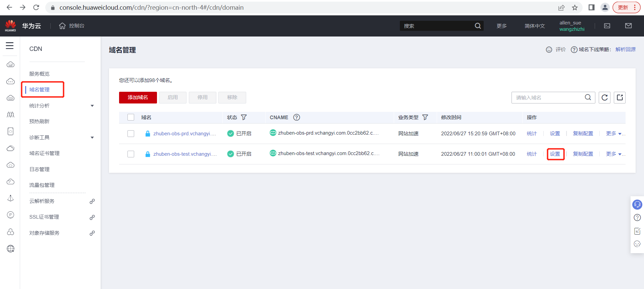Click 设置 for zhuben-obs-test row
The height and width of the screenshot is (289, 644).
click(555, 154)
